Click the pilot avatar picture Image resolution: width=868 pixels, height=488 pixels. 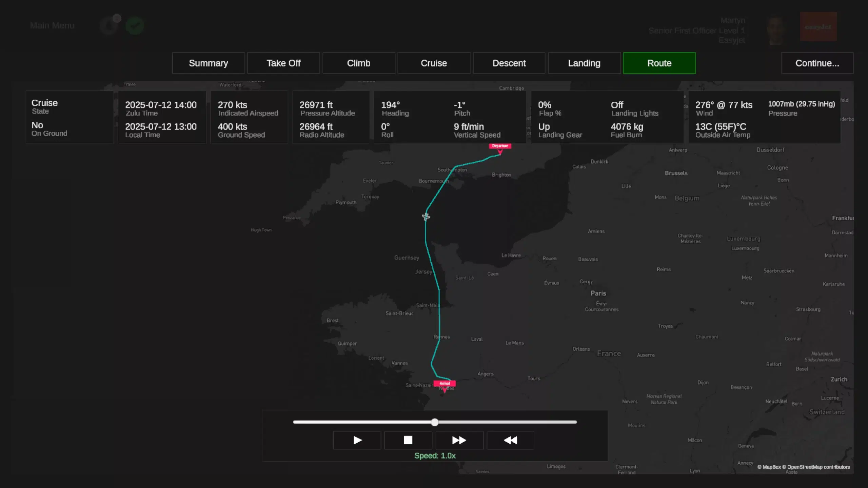(776, 30)
